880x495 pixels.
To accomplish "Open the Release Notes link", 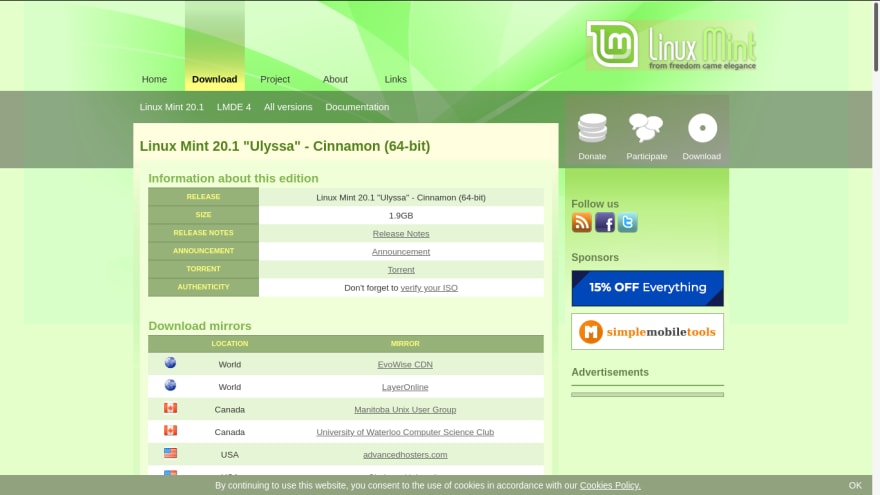I will tap(401, 233).
